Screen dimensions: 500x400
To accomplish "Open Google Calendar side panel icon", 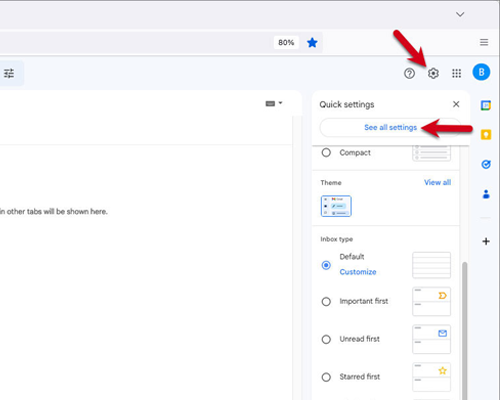I will pyautogui.click(x=486, y=105).
